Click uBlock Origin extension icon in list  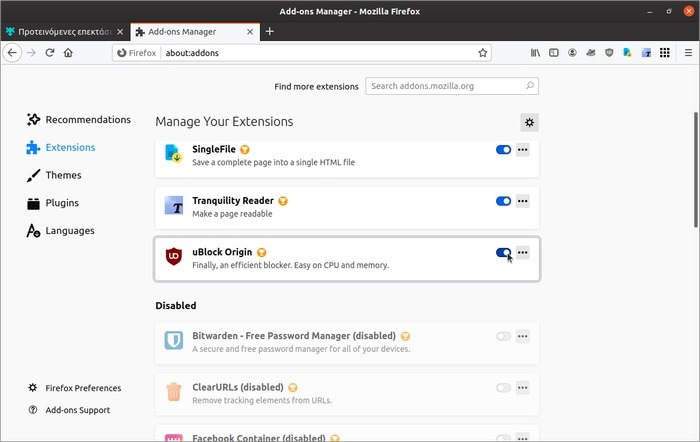[174, 256]
